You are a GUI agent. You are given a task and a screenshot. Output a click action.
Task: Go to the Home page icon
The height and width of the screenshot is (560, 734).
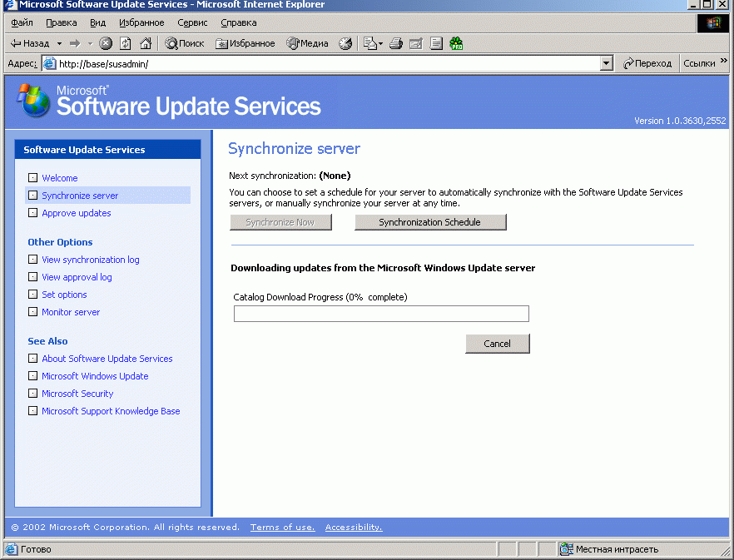tap(146, 43)
